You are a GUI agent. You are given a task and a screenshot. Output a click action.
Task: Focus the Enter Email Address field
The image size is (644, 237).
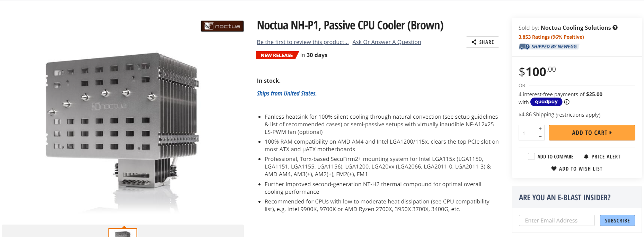556,220
